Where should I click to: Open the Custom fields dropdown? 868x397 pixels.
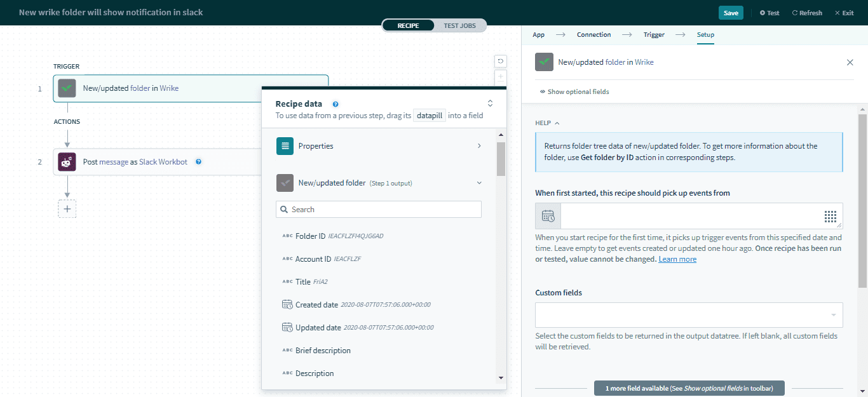point(689,315)
